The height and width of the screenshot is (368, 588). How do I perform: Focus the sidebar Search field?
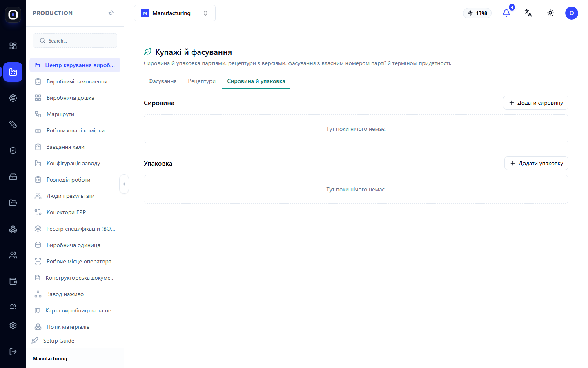(75, 40)
